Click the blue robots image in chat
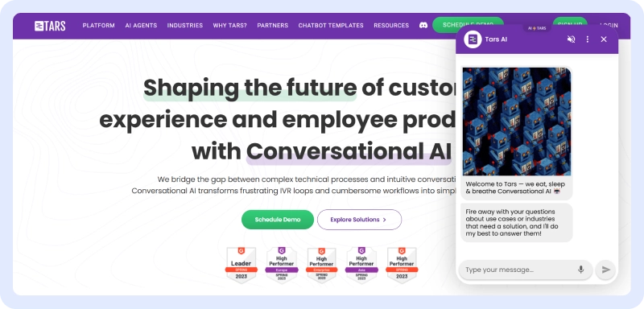Viewport: 644px width, 309px height. click(517, 122)
